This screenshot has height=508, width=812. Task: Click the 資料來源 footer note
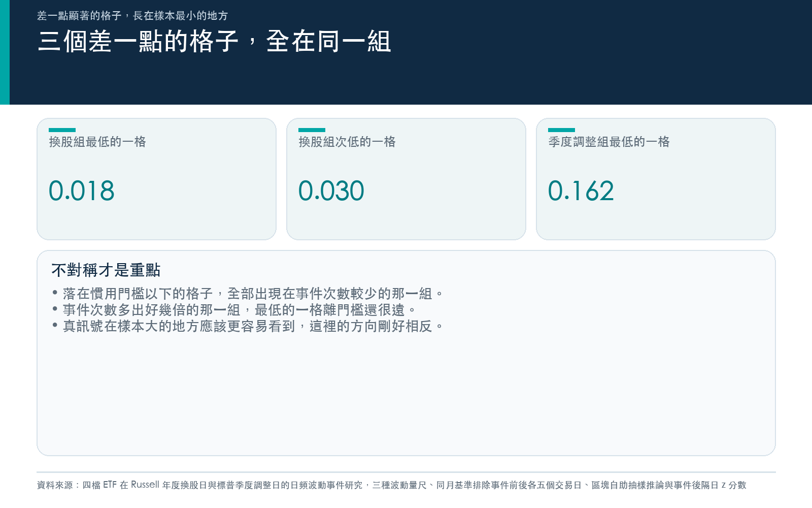[x=392, y=485]
